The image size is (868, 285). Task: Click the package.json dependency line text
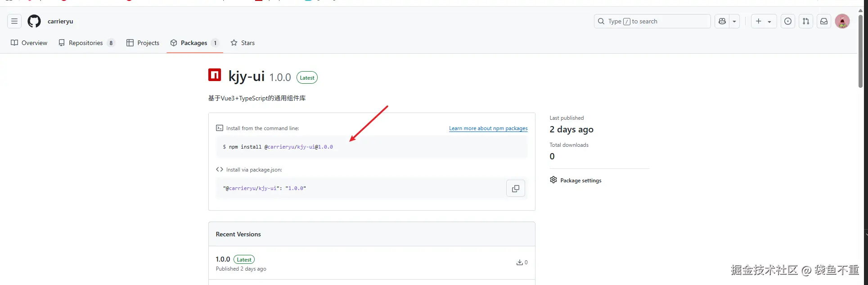coord(265,188)
